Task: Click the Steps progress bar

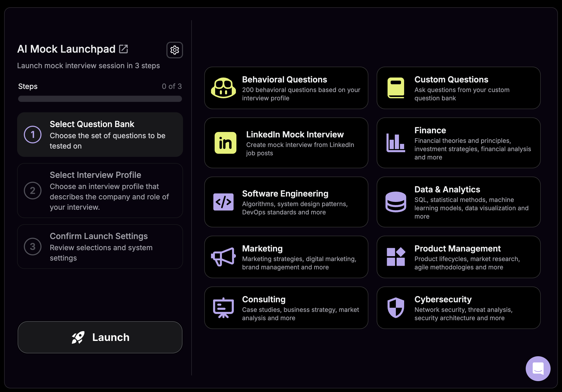Action: tap(100, 99)
